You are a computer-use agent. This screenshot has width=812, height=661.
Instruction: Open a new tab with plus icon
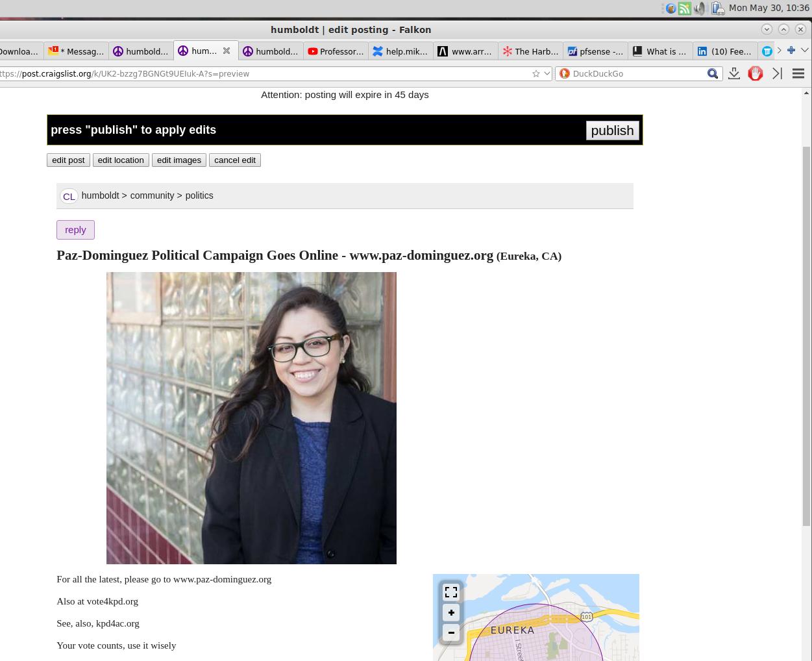[x=791, y=51]
